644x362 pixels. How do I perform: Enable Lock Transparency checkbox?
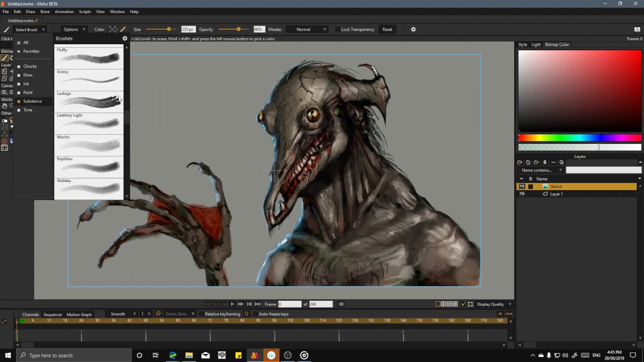(x=338, y=30)
